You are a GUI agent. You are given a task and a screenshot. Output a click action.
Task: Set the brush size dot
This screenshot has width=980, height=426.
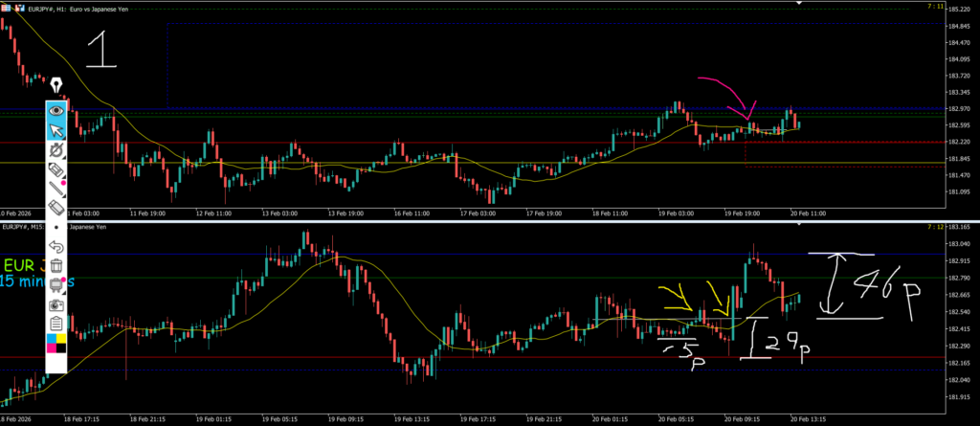click(56, 228)
